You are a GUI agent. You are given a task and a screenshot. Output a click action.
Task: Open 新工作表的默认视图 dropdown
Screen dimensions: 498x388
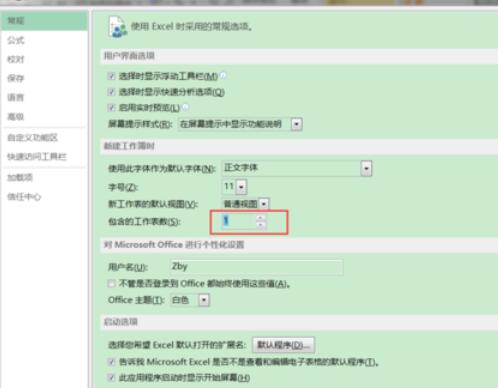[264, 204]
